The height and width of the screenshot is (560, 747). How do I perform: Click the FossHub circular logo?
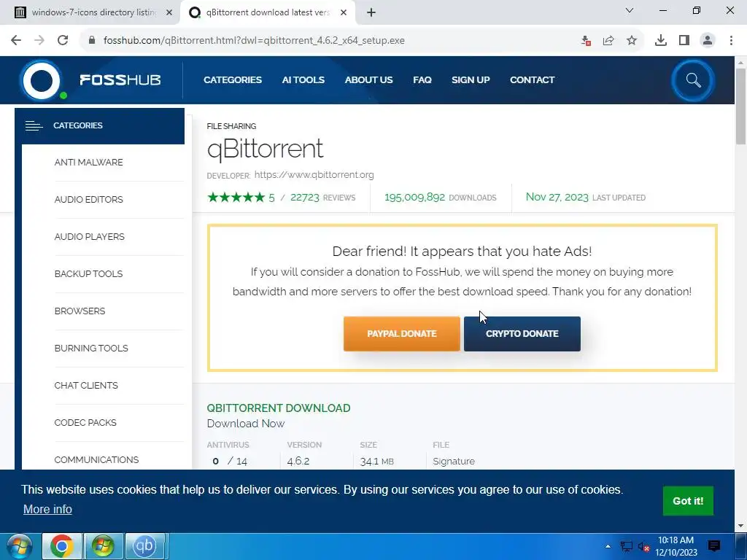(x=42, y=80)
